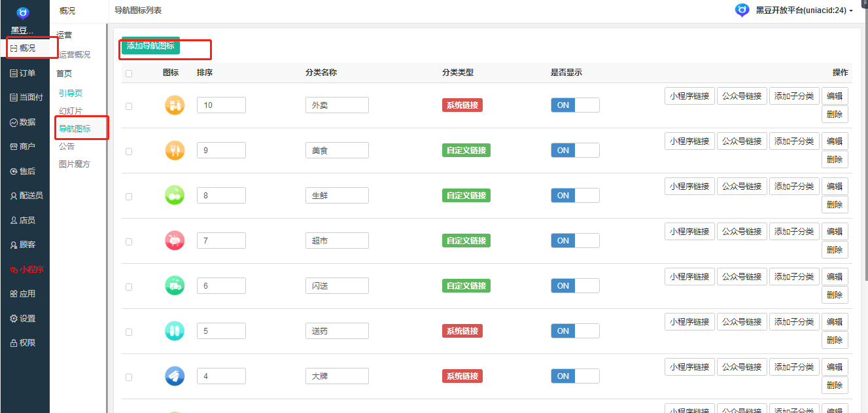The height and width of the screenshot is (413, 868).
Task: Open 图片魔方 in the submenu
Action: (75, 164)
